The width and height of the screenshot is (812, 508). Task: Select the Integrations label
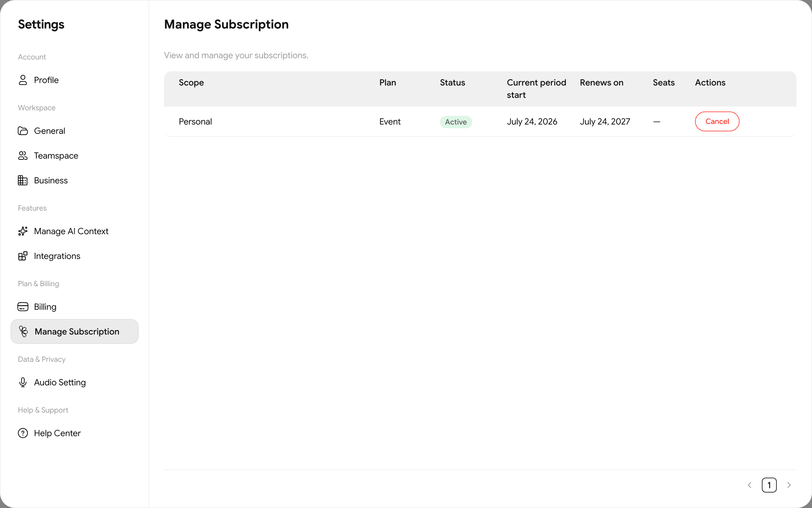coord(57,256)
